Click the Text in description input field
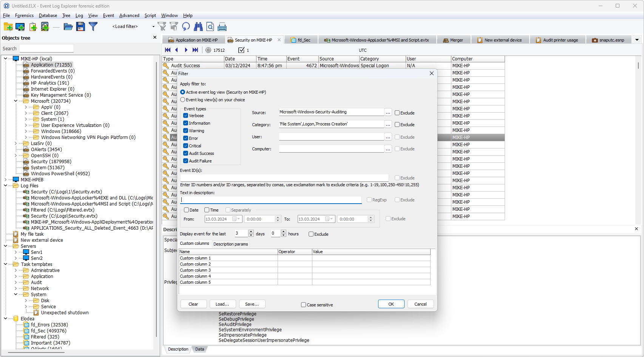The width and height of the screenshot is (644, 357). point(271,200)
